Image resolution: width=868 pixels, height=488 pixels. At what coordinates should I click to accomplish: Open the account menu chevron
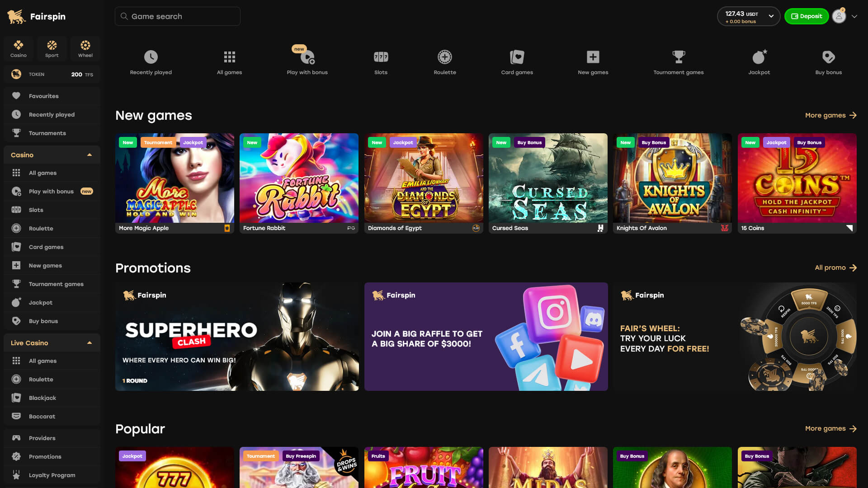(854, 16)
